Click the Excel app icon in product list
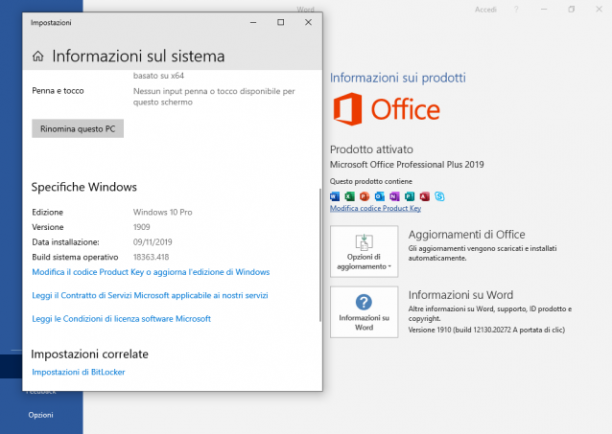Screen dimensions: 612x434 tap(350, 196)
